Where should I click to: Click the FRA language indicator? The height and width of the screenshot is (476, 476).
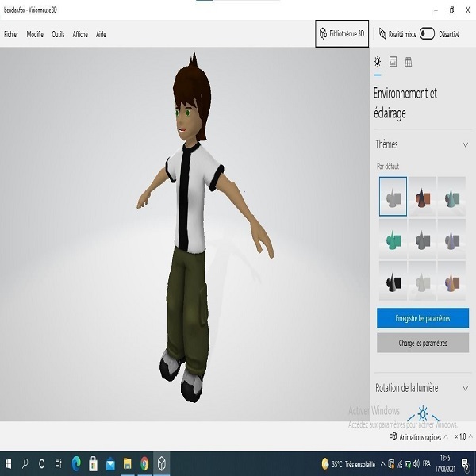(x=427, y=464)
